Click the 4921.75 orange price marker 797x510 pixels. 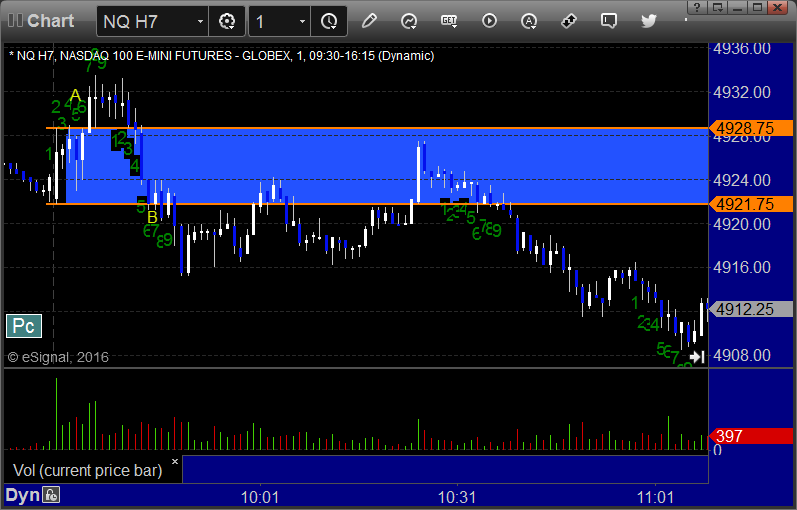751,204
